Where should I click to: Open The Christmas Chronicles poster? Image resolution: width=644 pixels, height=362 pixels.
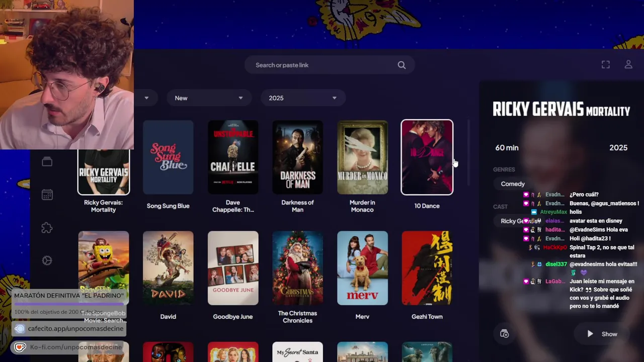click(297, 268)
